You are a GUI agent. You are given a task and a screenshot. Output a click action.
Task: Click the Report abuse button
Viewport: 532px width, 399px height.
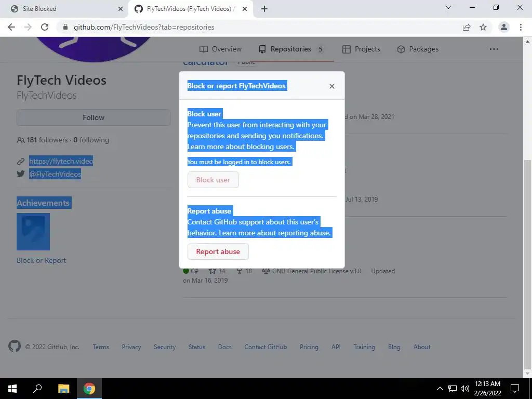pyautogui.click(x=218, y=251)
